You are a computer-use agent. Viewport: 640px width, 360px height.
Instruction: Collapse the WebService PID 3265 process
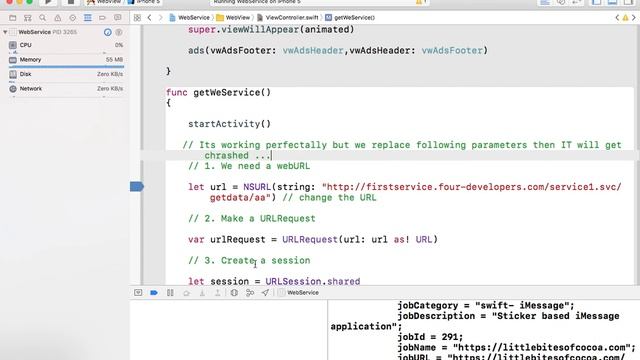[x=5, y=32]
